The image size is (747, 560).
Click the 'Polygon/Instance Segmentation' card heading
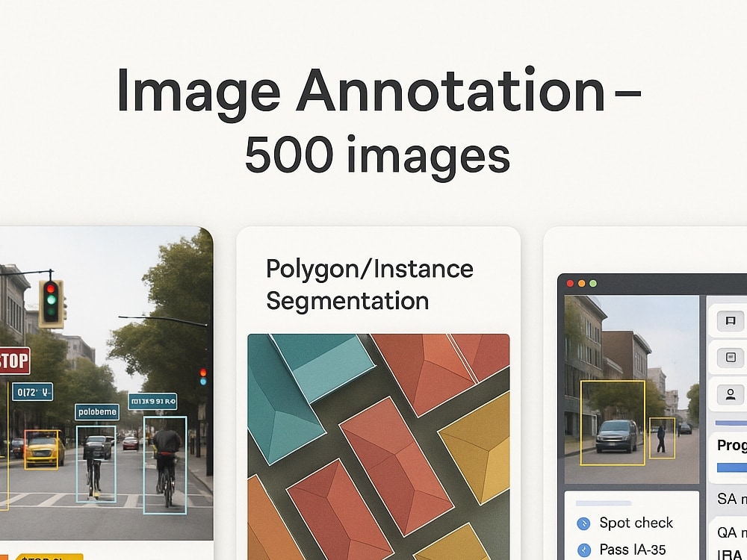pyautogui.click(x=369, y=284)
